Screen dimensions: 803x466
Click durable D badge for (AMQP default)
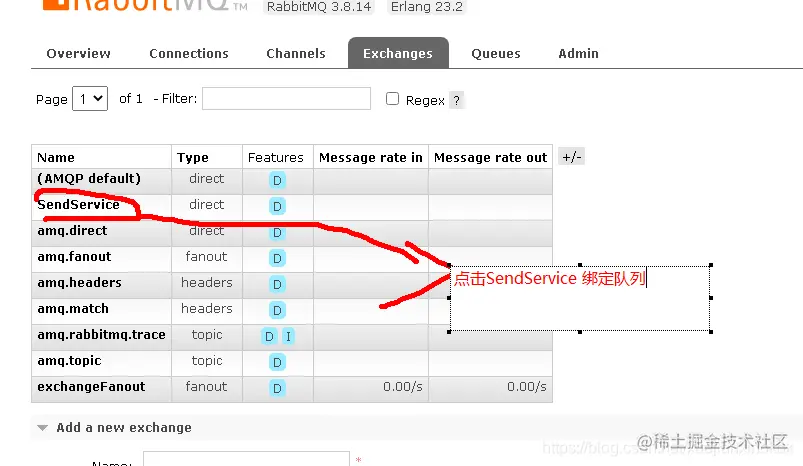click(x=277, y=180)
